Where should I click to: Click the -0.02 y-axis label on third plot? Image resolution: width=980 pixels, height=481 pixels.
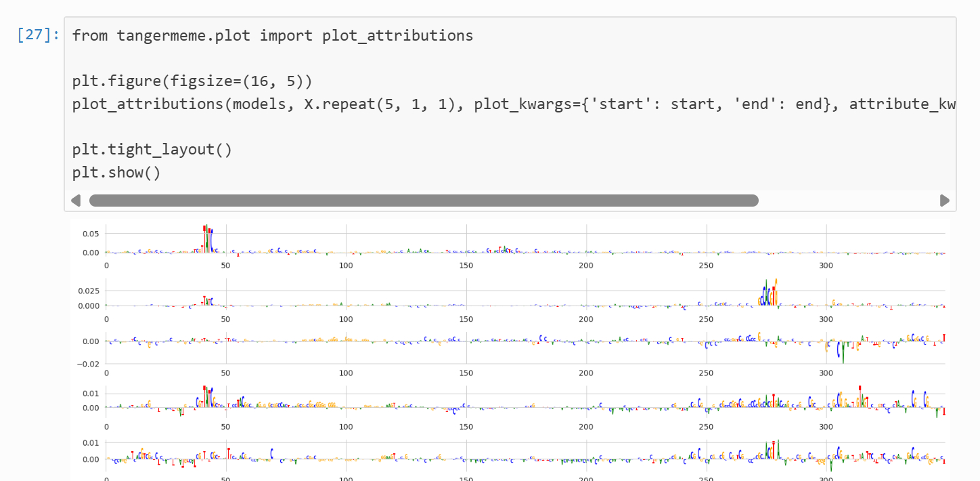87,364
